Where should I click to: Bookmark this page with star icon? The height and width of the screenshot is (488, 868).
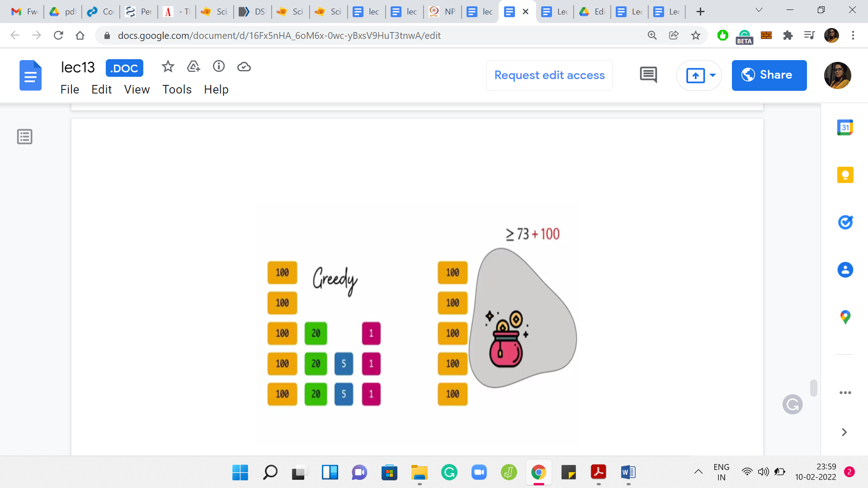coord(696,35)
